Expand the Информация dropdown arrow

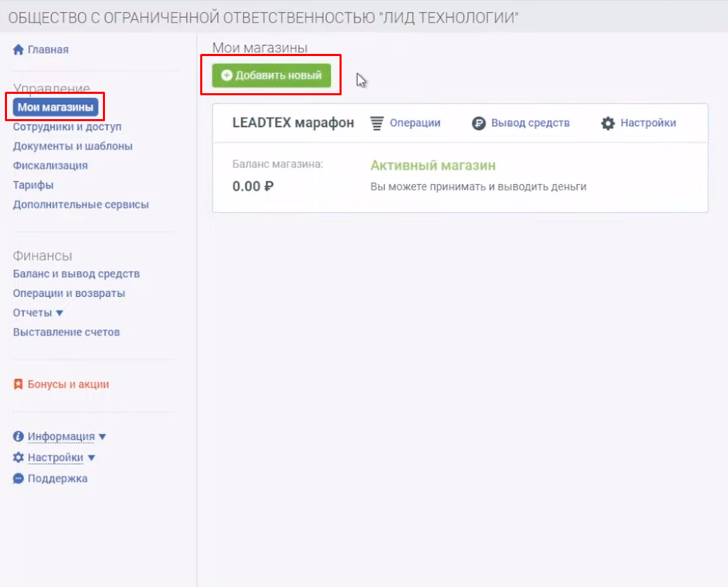(102, 437)
